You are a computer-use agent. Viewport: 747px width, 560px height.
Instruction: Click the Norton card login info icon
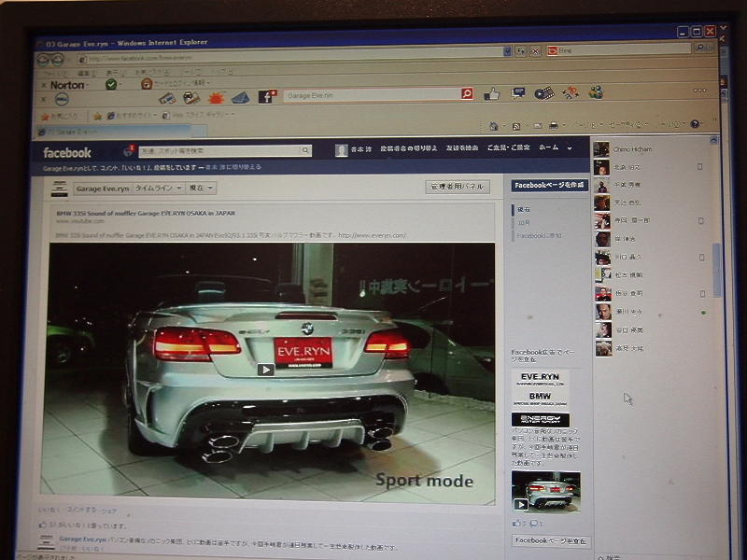[147, 84]
